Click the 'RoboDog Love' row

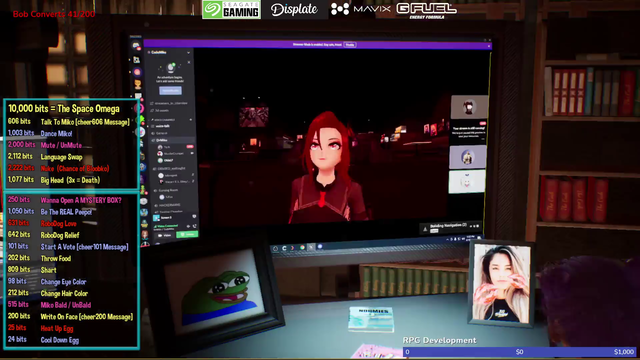42,223
